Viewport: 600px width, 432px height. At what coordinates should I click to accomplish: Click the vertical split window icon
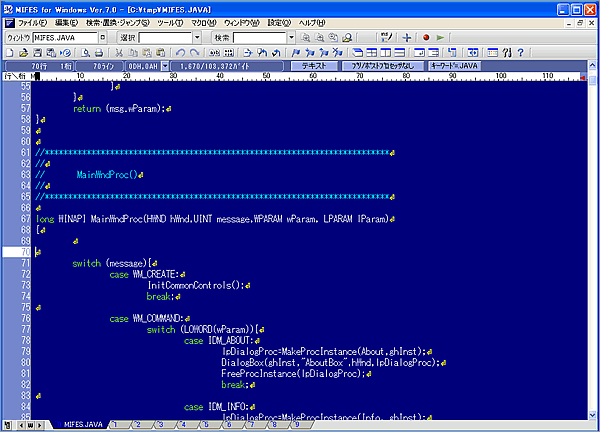point(385,52)
